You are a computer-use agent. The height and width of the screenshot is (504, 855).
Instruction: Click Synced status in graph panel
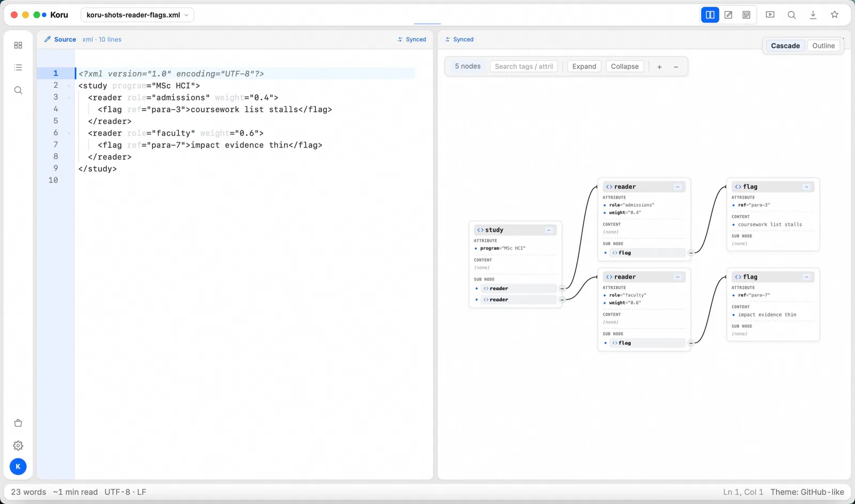pos(460,40)
